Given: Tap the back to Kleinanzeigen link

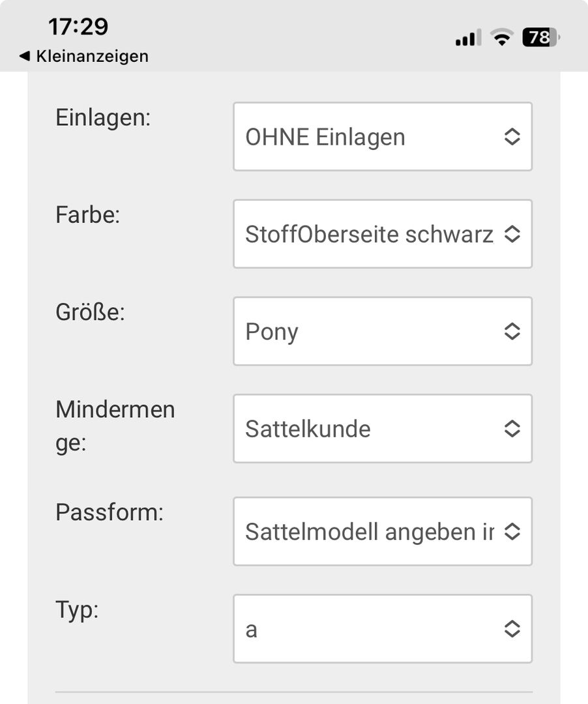Looking at the screenshot, I should pos(92,56).
